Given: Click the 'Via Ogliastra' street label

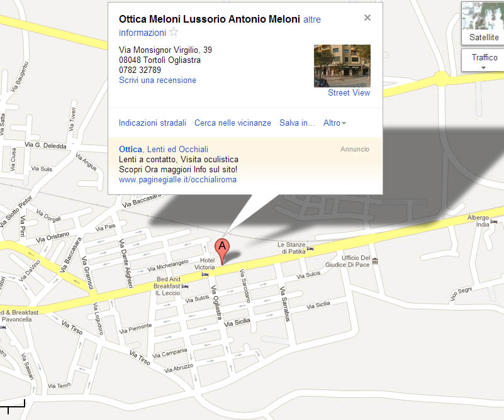Looking at the screenshot, I should pos(216,302).
